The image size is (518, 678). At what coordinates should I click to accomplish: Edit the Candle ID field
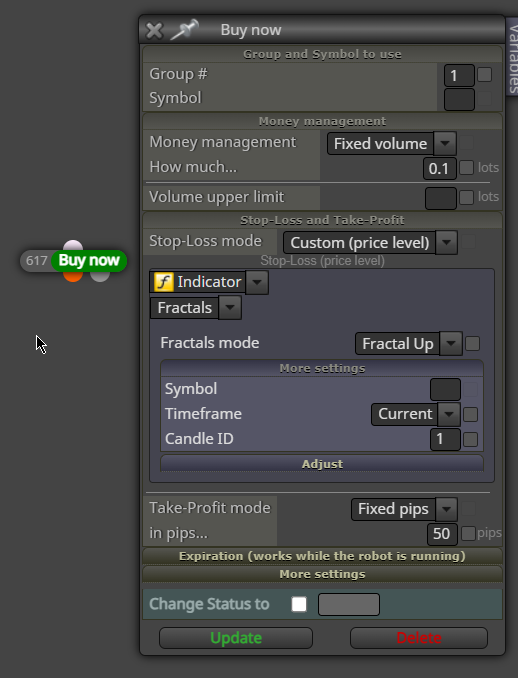(445, 439)
